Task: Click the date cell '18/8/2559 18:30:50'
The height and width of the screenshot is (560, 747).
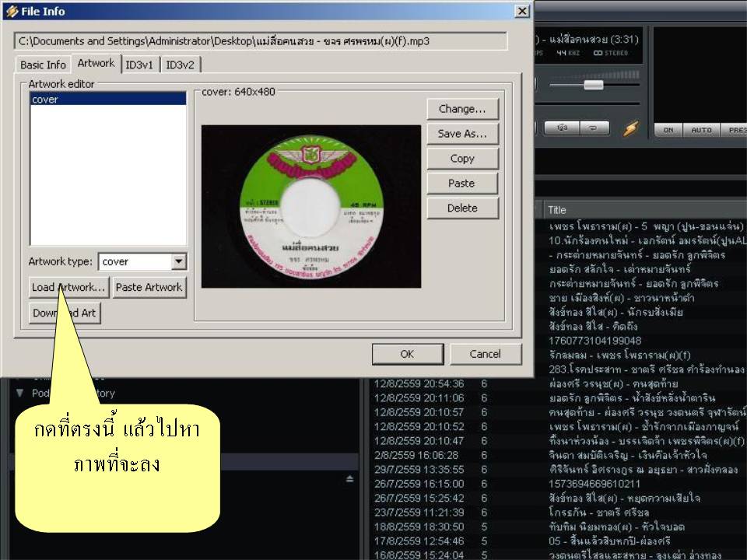Action: click(419, 527)
